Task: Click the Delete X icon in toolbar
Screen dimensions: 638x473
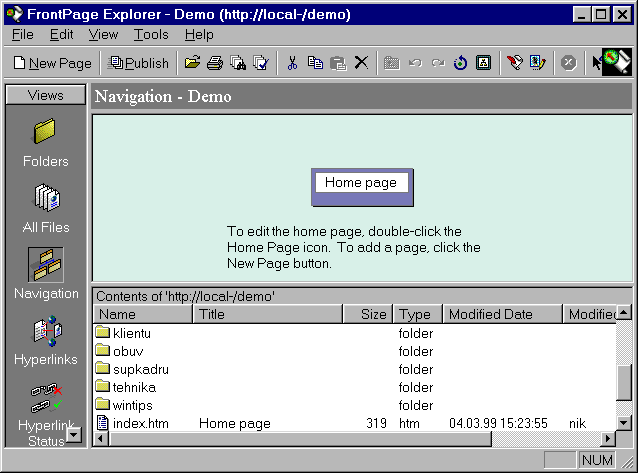Action: tap(361, 63)
